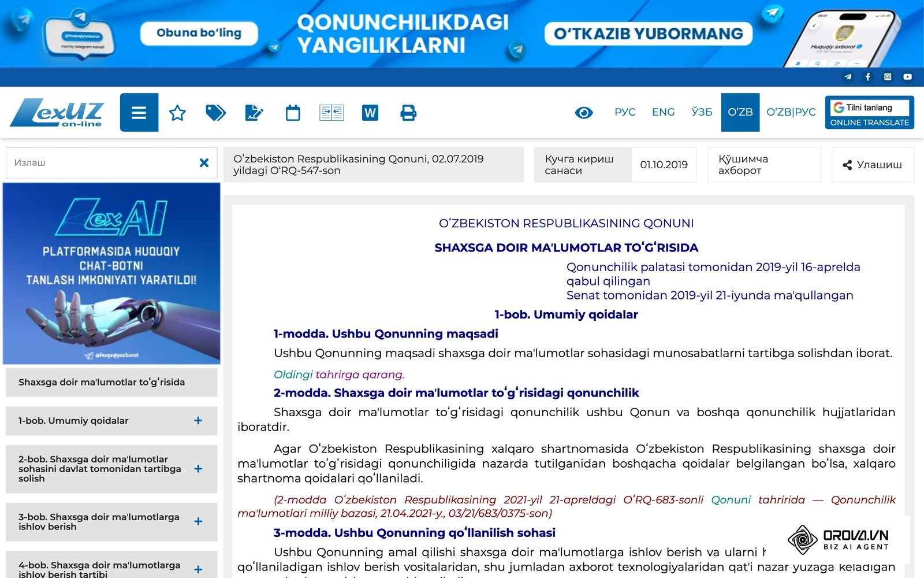Viewport: 924px width, 578px height.
Task: Open the hamburger menu button
Action: click(x=139, y=112)
